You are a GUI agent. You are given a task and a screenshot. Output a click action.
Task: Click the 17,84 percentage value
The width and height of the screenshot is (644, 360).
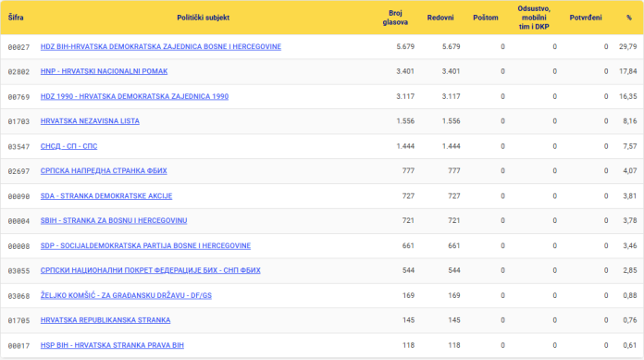click(x=628, y=71)
